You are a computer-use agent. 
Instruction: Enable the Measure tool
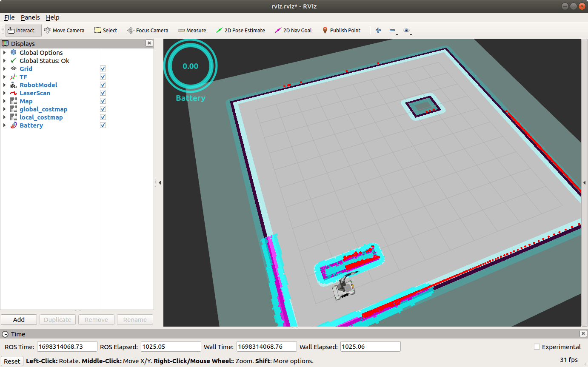pos(192,30)
